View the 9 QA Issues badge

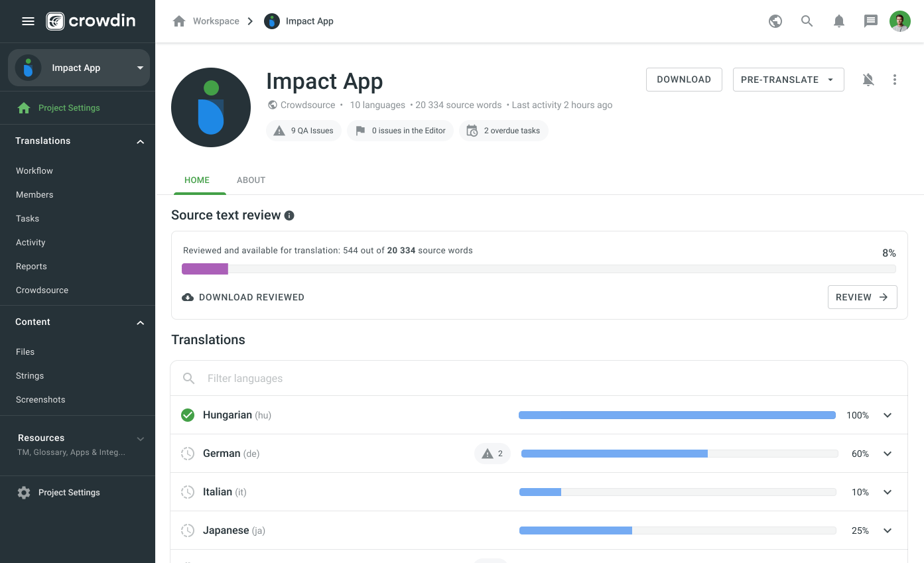point(304,130)
